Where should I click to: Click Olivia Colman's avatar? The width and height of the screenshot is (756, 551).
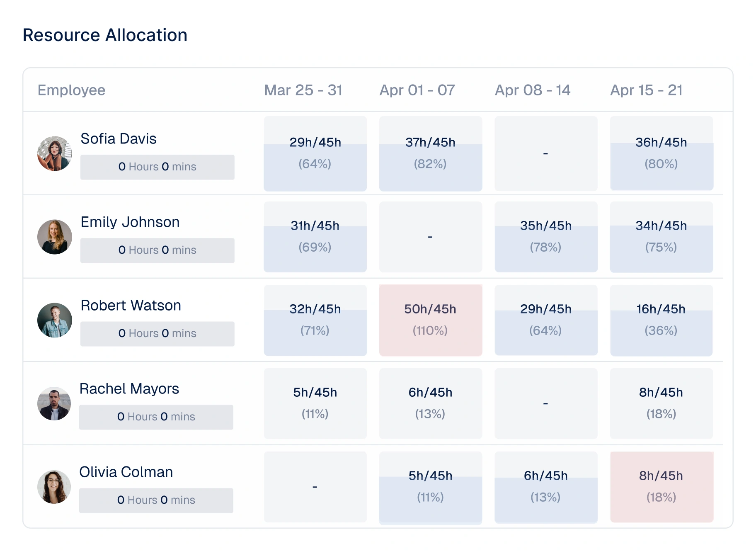click(54, 487)
